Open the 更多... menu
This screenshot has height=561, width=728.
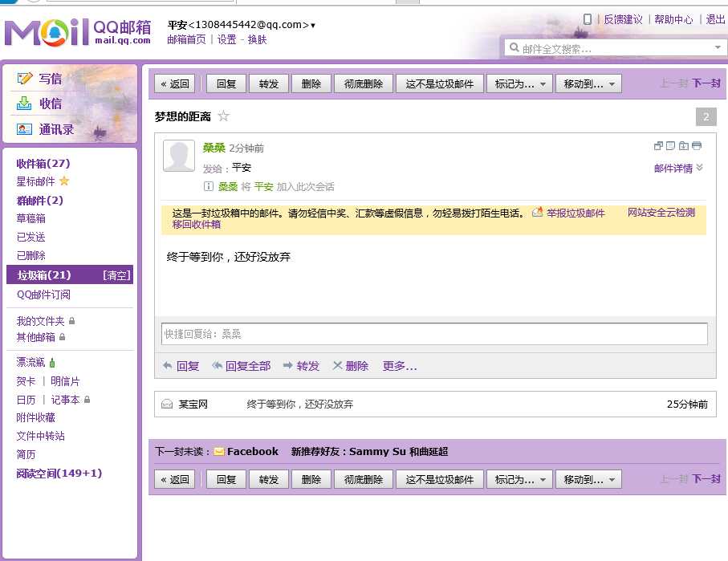(x=400, y=366)
